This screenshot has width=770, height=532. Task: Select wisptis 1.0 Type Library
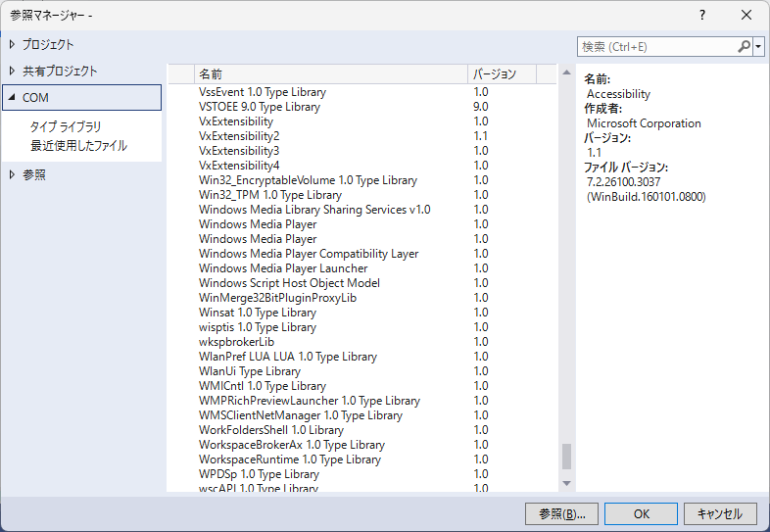pyautogui.click(x=362, y=327)
